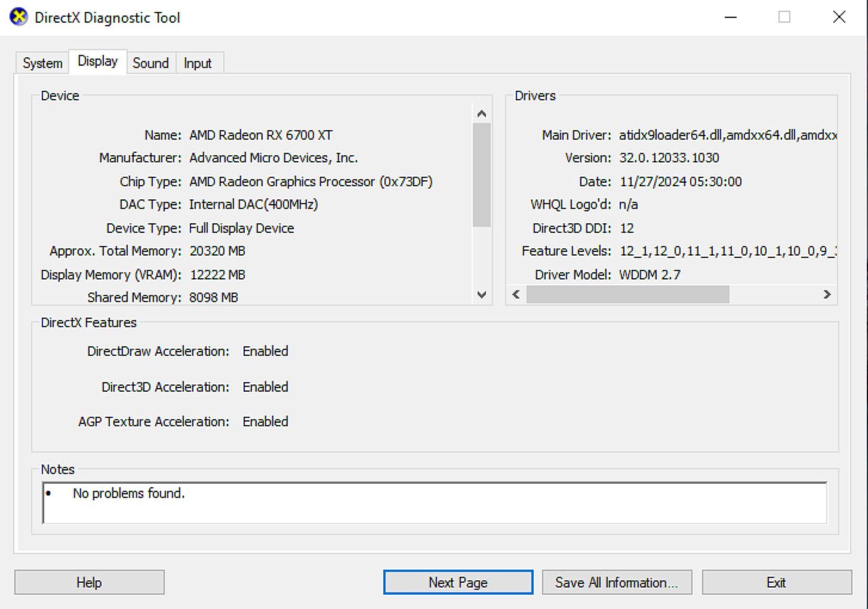Click driver date '11/27/2024 05:30:00'
This screenshot has height=609, width=868.
click(x=681, y=182)
